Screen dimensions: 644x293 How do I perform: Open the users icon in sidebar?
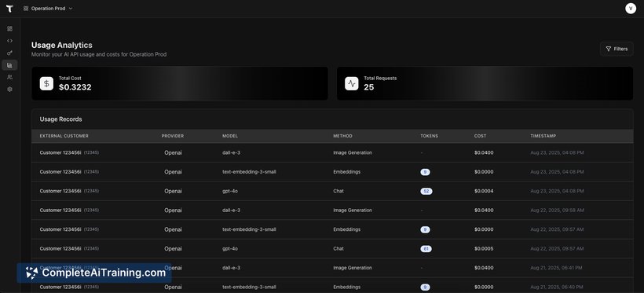coord(10,77)
